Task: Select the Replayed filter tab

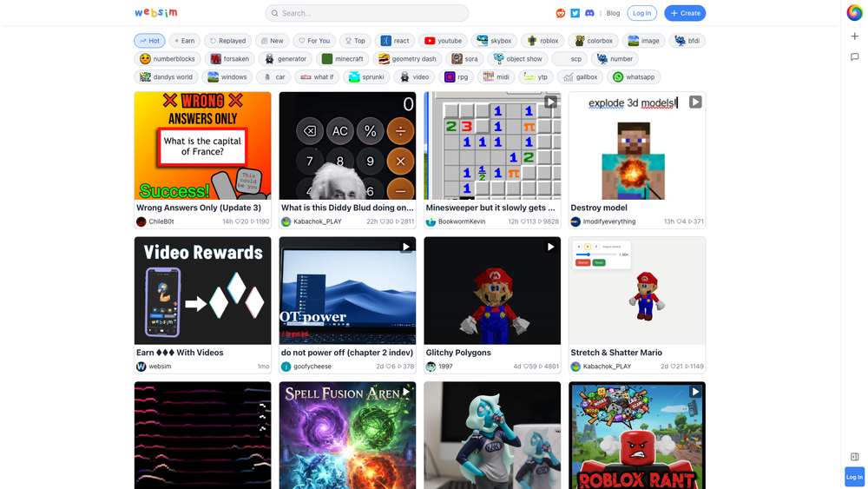Action: click(x=227, y=41)
